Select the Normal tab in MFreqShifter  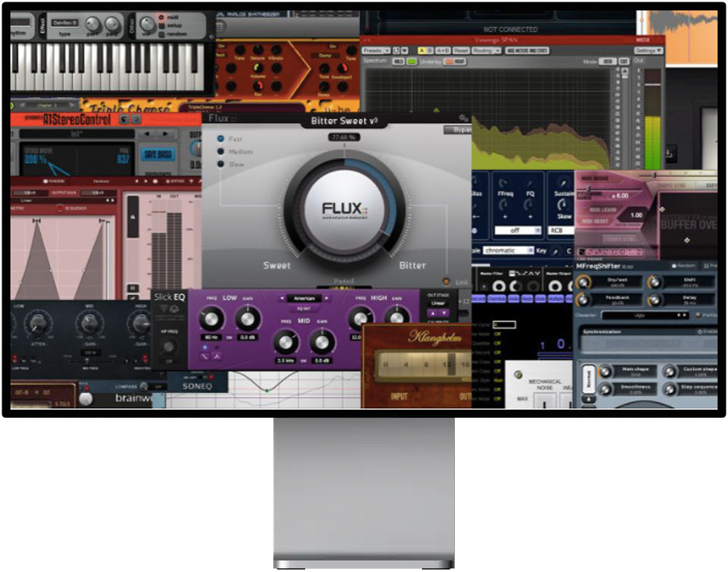[589, 378]
